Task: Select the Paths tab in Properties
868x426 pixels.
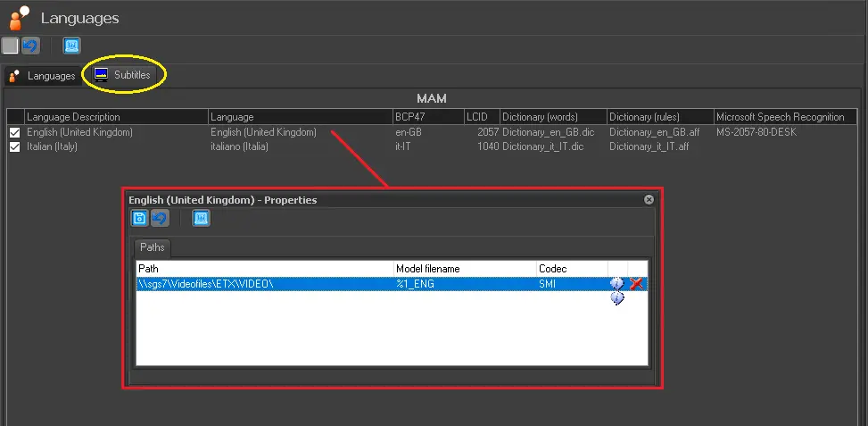Action: [x=152, y=247]
